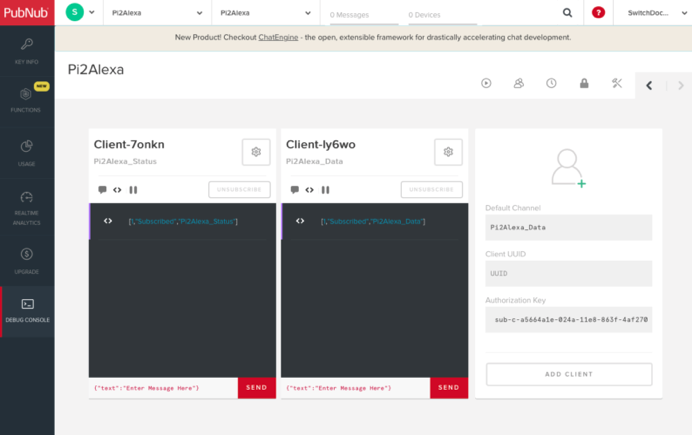Select Usage in the sidebar
The height and width of the screenshot is (435, 692).
[27, 152]
